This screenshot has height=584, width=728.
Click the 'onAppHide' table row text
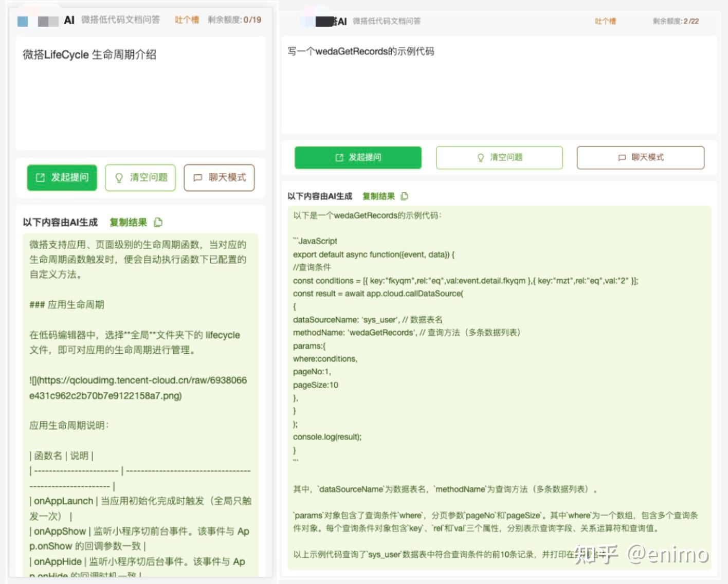(137, 569)
